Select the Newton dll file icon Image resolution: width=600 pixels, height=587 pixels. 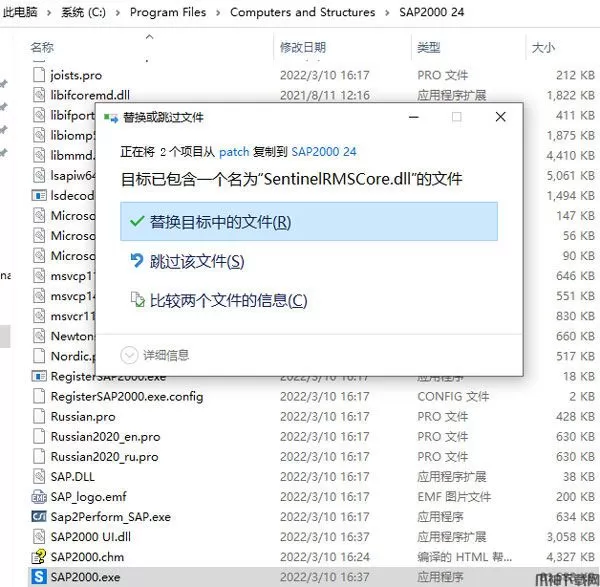pyautogui.click(x=39, y=336)
